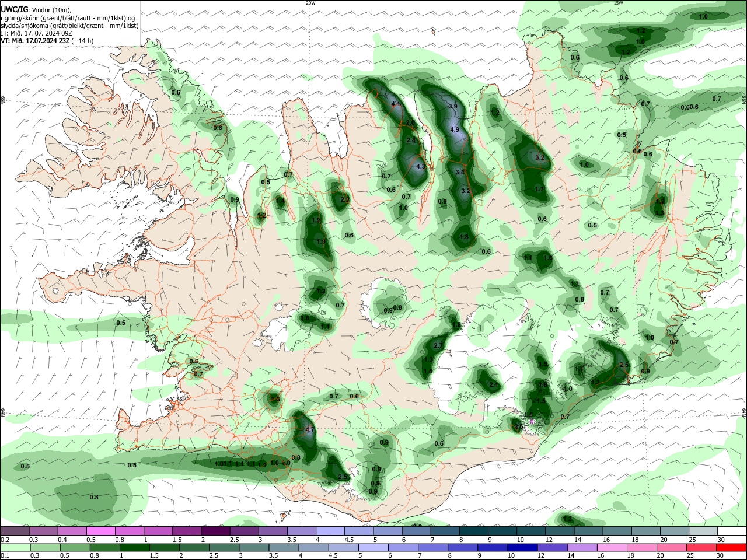
Task: Click the pink 0.8 snow value on map
Action: click(x=531, y=422)
